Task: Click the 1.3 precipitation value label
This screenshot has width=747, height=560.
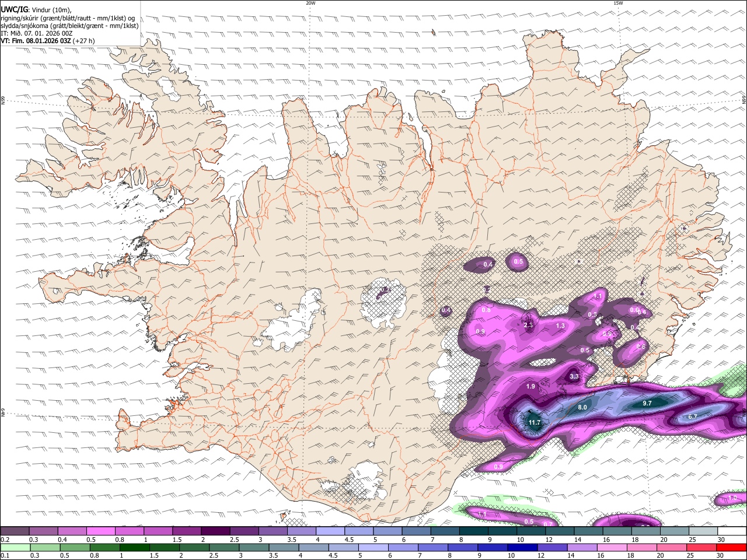Action: pos(560,325)
